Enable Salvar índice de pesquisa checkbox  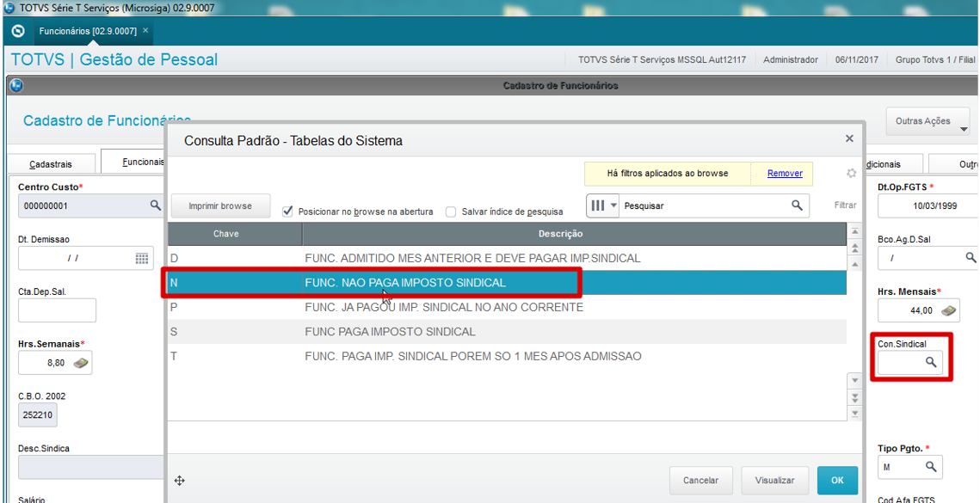(x=451, y=212)
